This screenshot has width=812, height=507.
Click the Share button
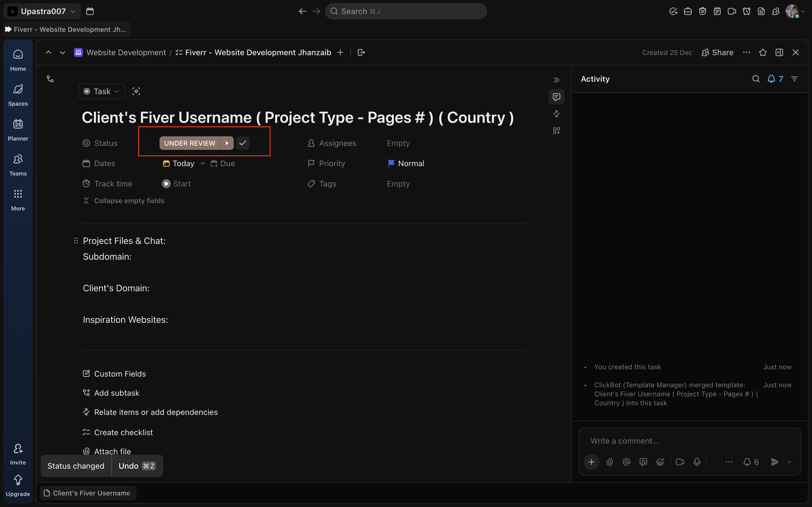(717, 53)
